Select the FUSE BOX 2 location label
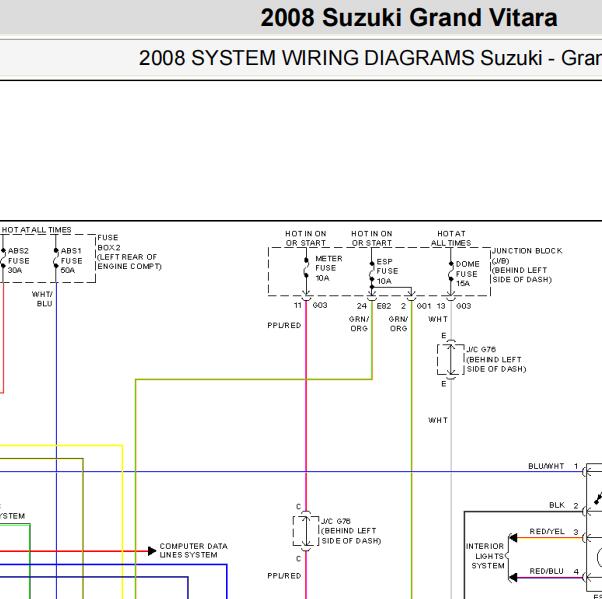The width and height of the screenshot is (602, 599). [129, 252]
